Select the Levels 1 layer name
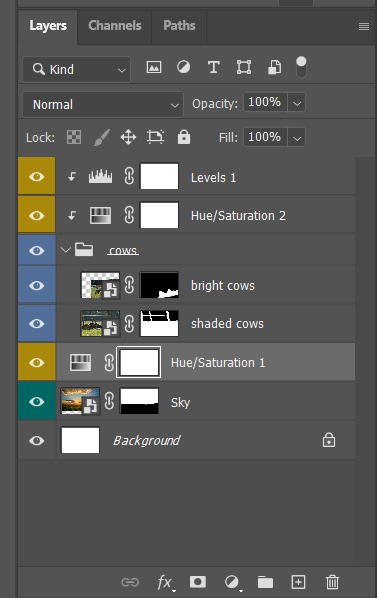This screenshot has height=598, width=377. pos(213,177)
